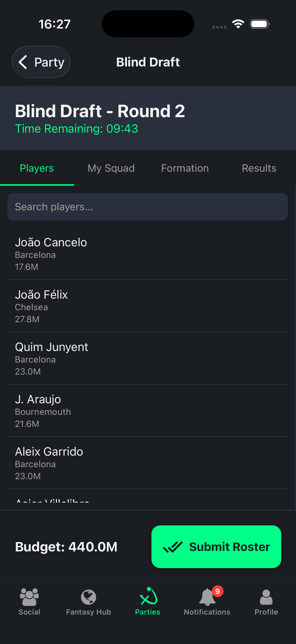296x644 pixels.
Task: Go back to Party screen
Action: [x=41, y=62]
